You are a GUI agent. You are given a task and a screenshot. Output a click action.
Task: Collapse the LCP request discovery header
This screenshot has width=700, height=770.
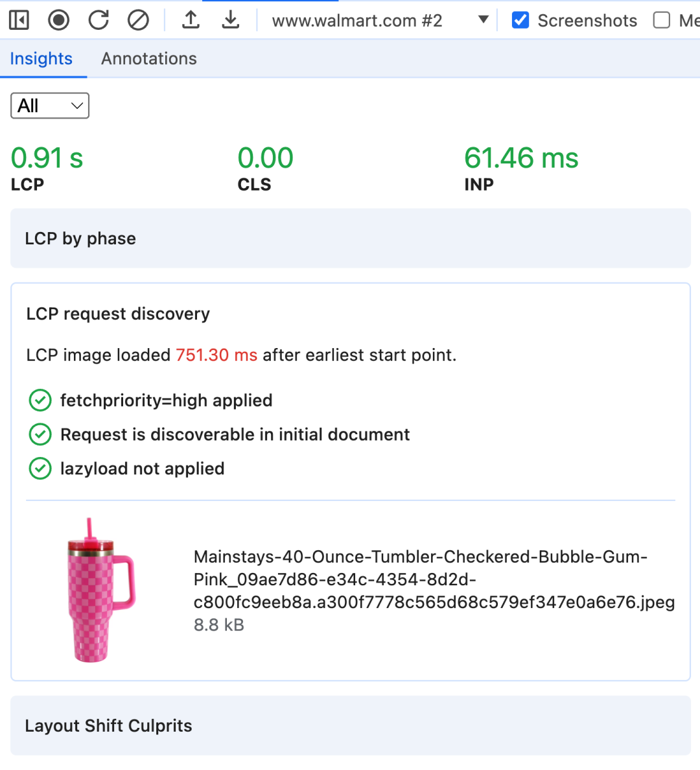(118, 314)
